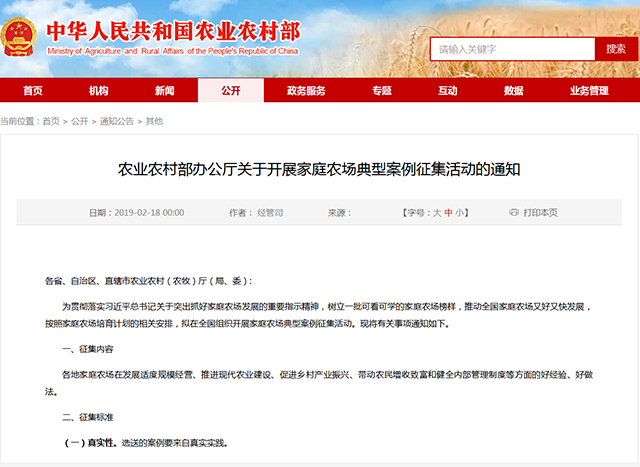This screenshot has height=467, width=640.
Task: Click the 打印本页 print link
Action: pyautogui.click(x=540, y=213)
